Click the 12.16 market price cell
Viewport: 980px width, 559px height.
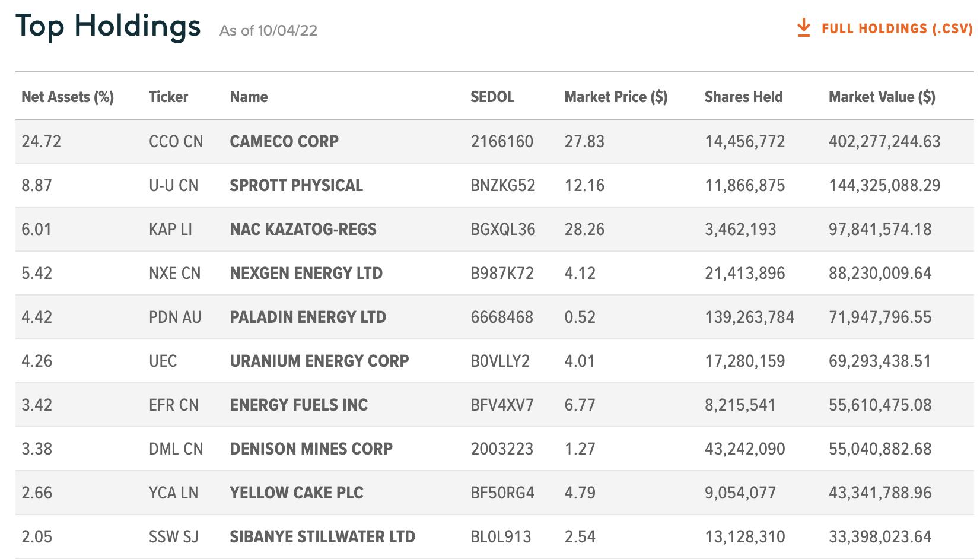point(584,185)
